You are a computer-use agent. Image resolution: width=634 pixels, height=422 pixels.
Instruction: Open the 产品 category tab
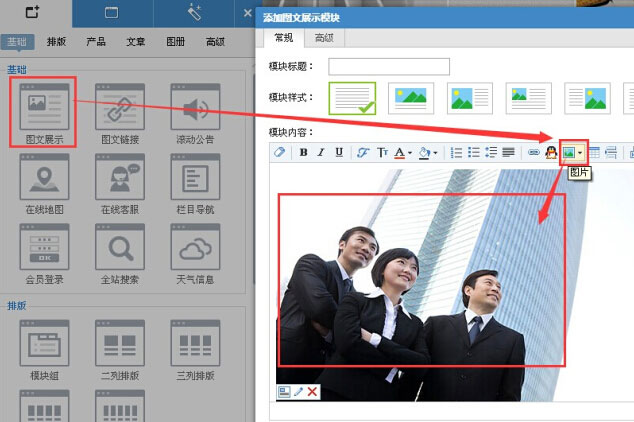(96, 42)
